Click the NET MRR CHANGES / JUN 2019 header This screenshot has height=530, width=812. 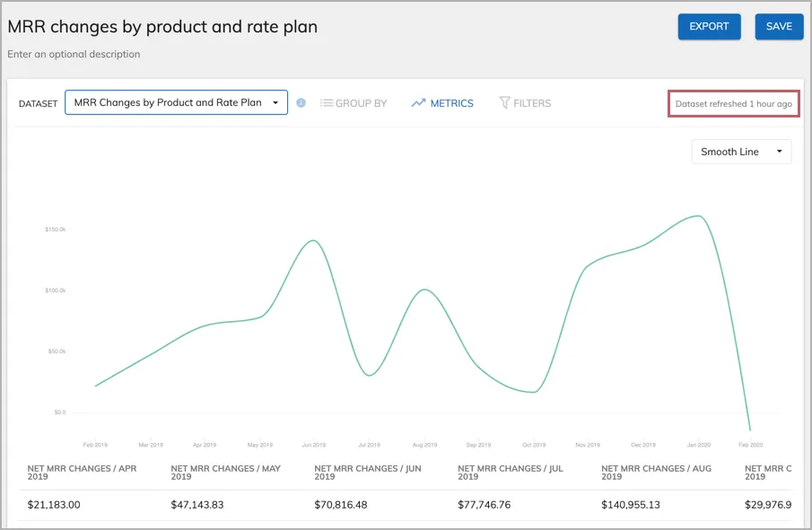[x=368, y=473]
